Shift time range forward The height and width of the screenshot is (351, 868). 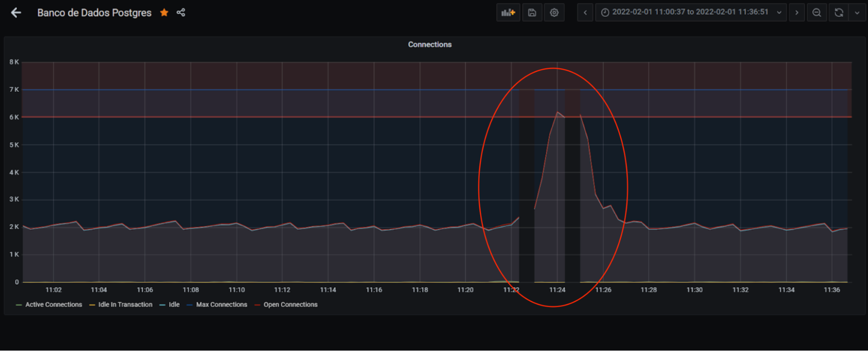pos(796,13)
